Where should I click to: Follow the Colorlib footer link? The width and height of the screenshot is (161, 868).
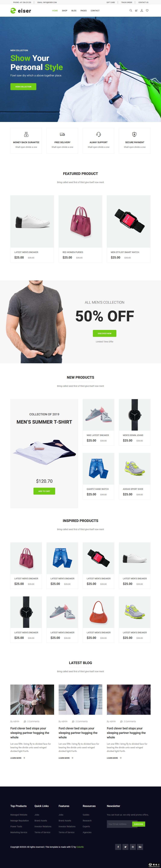80,847
